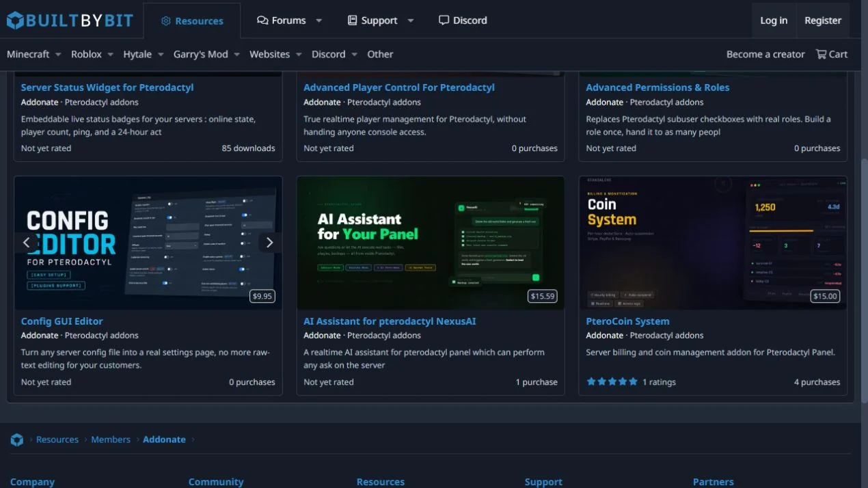This screenshot has height=488, width=868.
Task: Open the AI Assistant panel thumbnail
Action: [x=431, y=243]
